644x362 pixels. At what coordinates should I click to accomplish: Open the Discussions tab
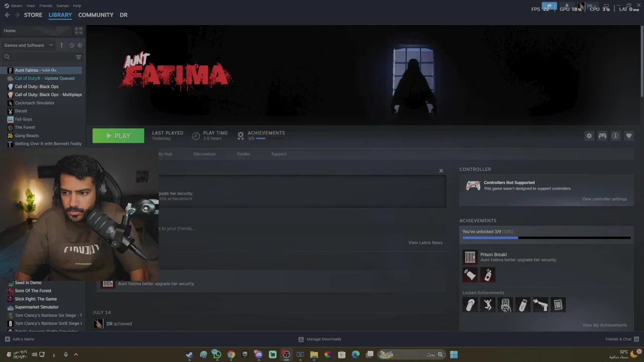[205, 154]
